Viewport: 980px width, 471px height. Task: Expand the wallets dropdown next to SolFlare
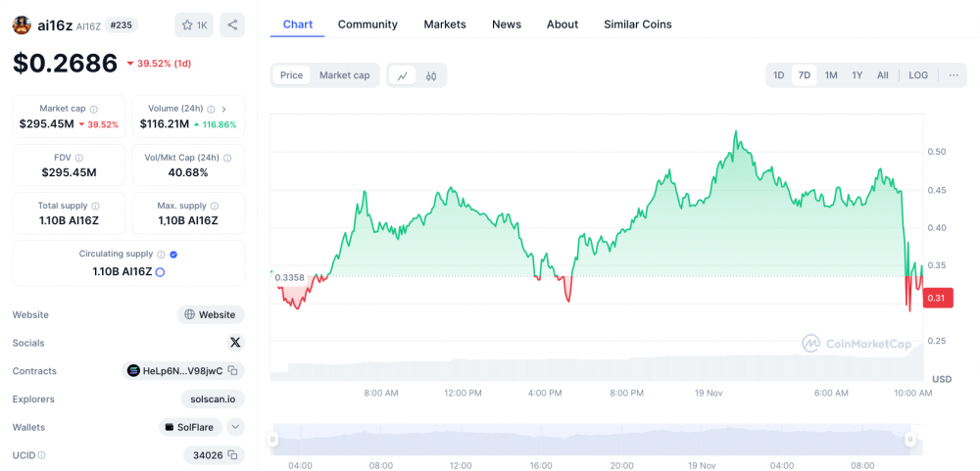tap(235, 427)
